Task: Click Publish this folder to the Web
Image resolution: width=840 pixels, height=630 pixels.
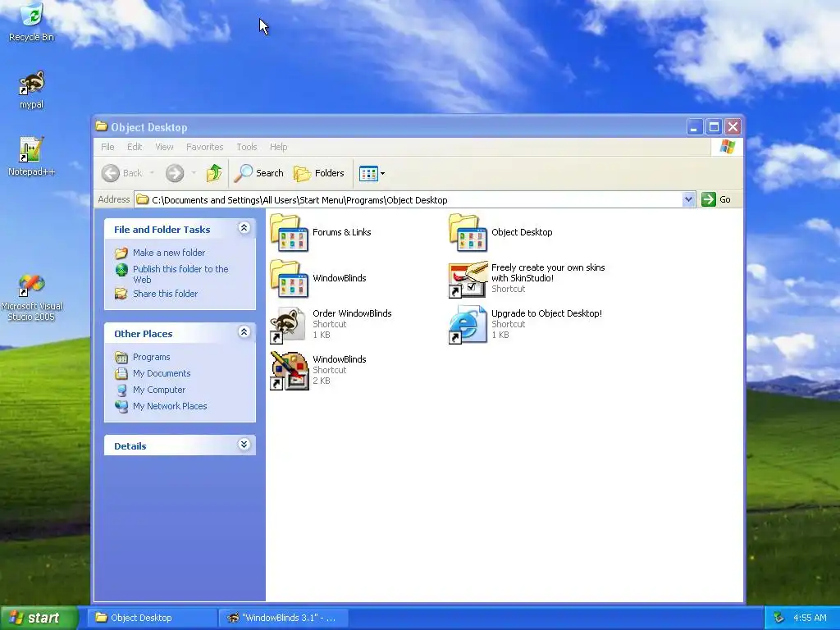Action: 180,274
